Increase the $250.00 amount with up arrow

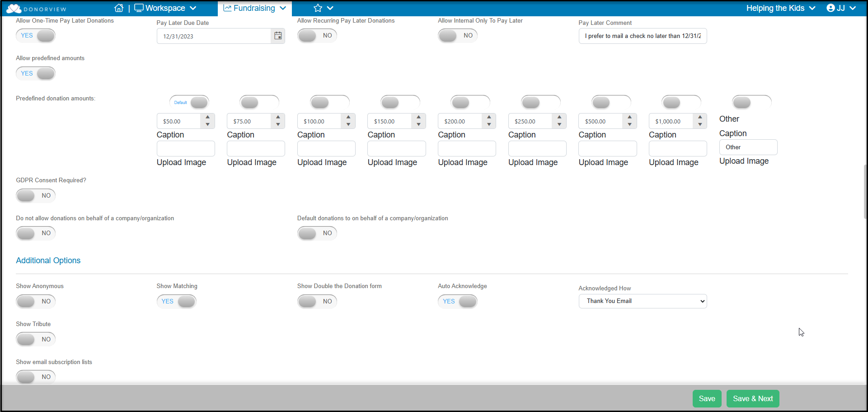coord(559,118)
